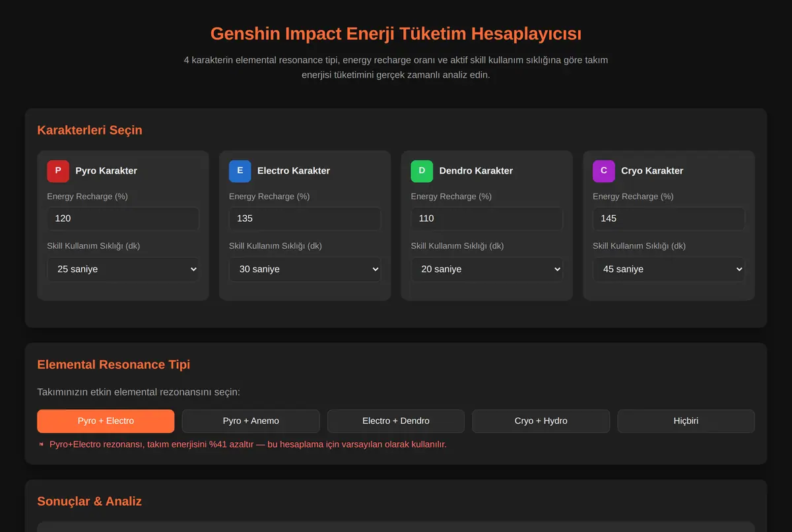The height and width of the screenshot is (532, 792).
Task: Click the Genshin Impact Enerji Tüketim Hesaplayıcısı title
Action: [396, 34]
